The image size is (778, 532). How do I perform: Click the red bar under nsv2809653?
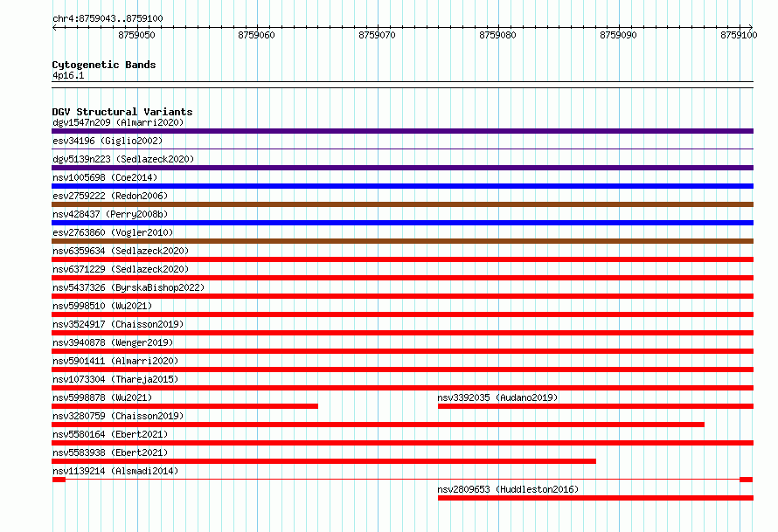click(595, 498)
